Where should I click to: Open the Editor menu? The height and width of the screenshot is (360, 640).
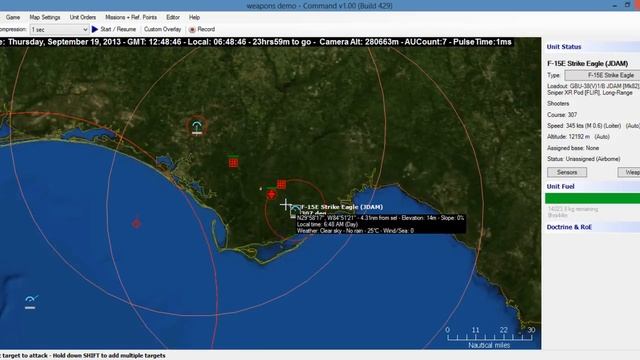173,18
